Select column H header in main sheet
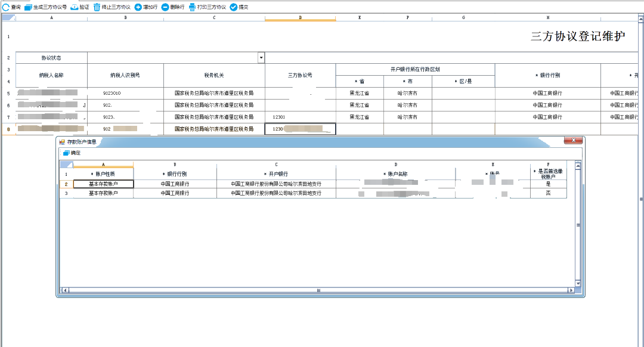Image resolution: width=644 pixels, height=347 pixels. click(x=548, y=18)
